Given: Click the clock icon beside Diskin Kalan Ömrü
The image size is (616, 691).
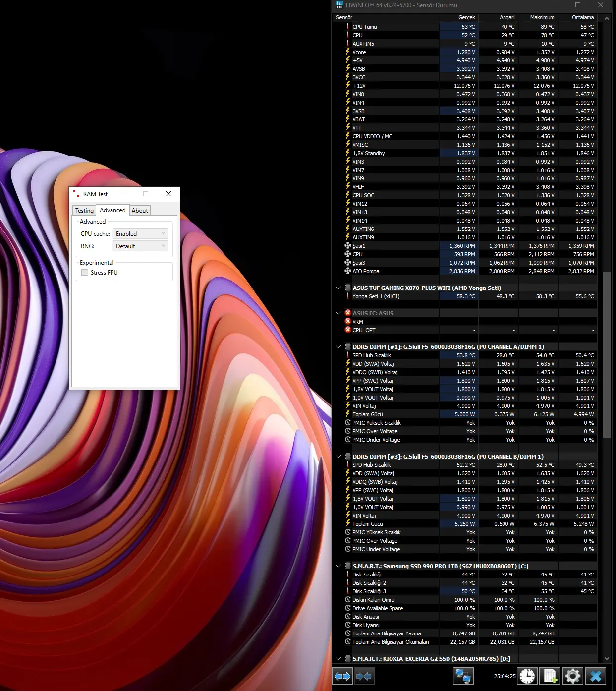Looking at the screenshot, I should point(348,600).
